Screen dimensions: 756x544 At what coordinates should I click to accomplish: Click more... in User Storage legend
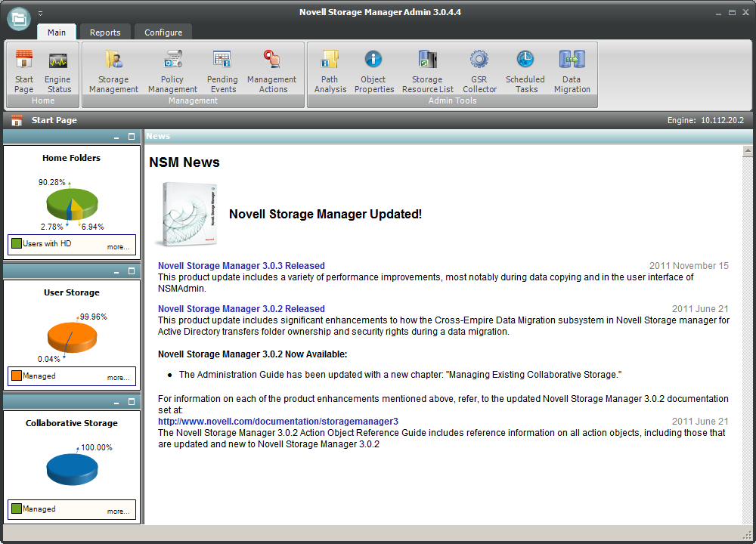click(118, 377)
